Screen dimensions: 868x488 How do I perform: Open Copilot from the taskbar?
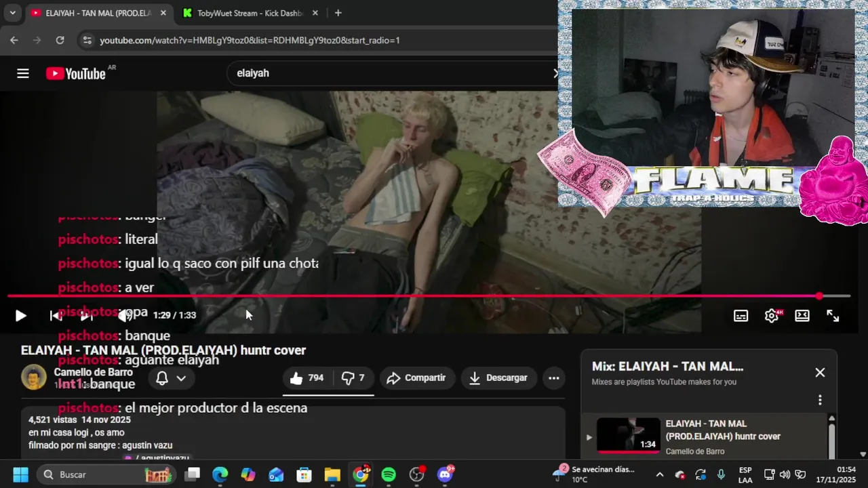[248, 474]
